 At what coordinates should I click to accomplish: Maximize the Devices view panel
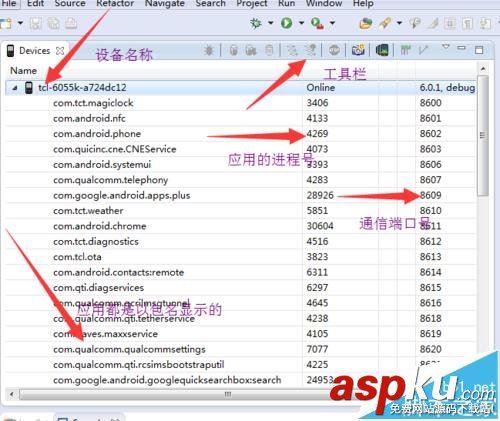[479, 50]
